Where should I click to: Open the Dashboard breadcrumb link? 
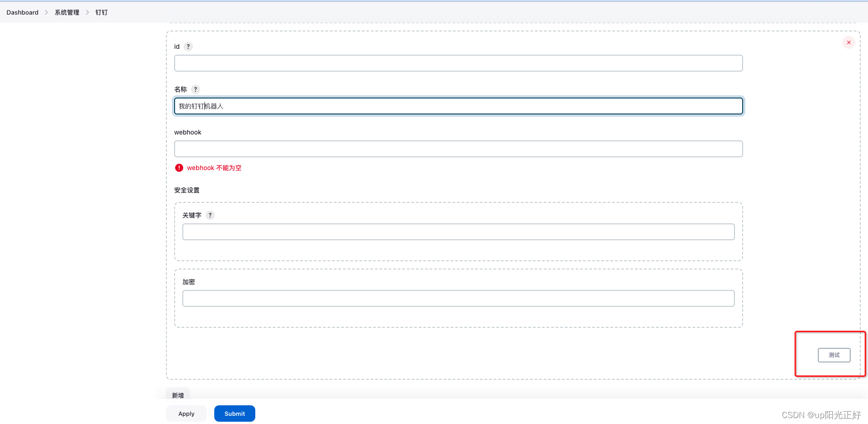point(22,12)
